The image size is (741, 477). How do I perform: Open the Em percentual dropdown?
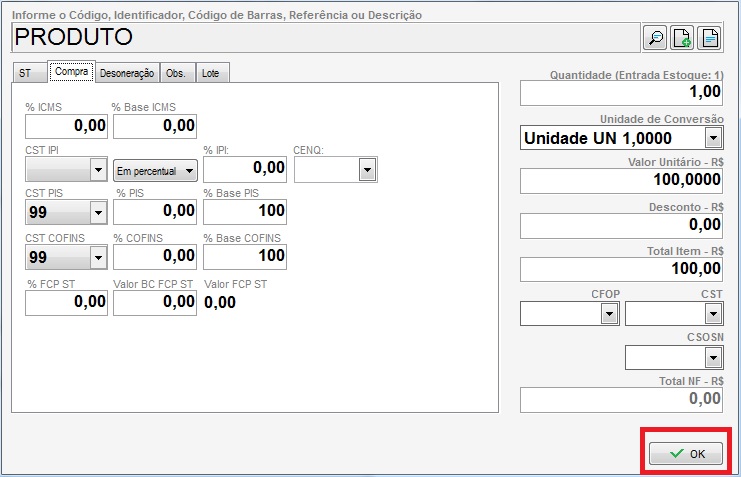(188, 171)
